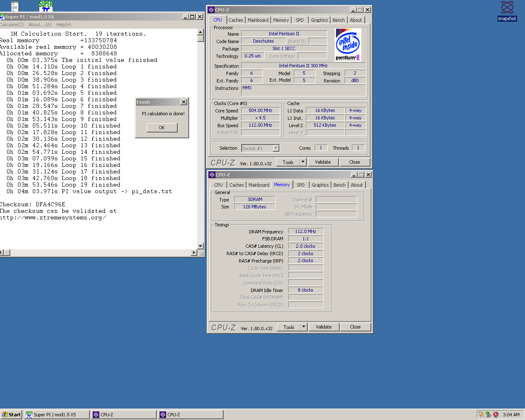Close the Finish dialog with X

[x=184, y=102]
